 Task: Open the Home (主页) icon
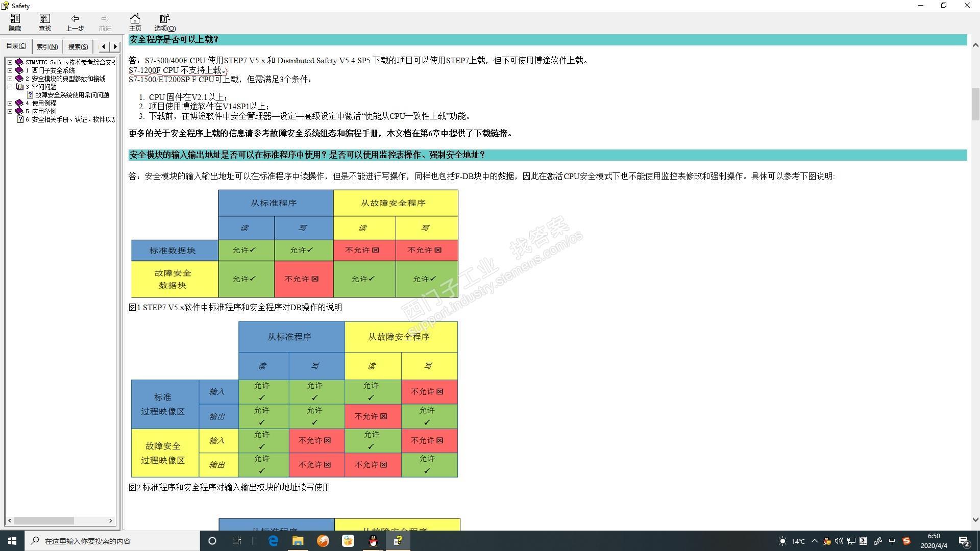click(x=135, y=22)
